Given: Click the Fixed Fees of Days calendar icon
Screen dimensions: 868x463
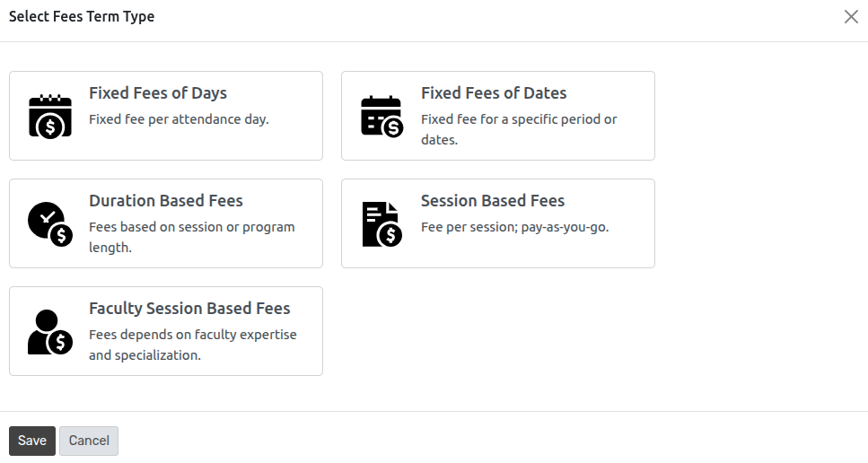Looking at the screenshot, I should 50,116.
